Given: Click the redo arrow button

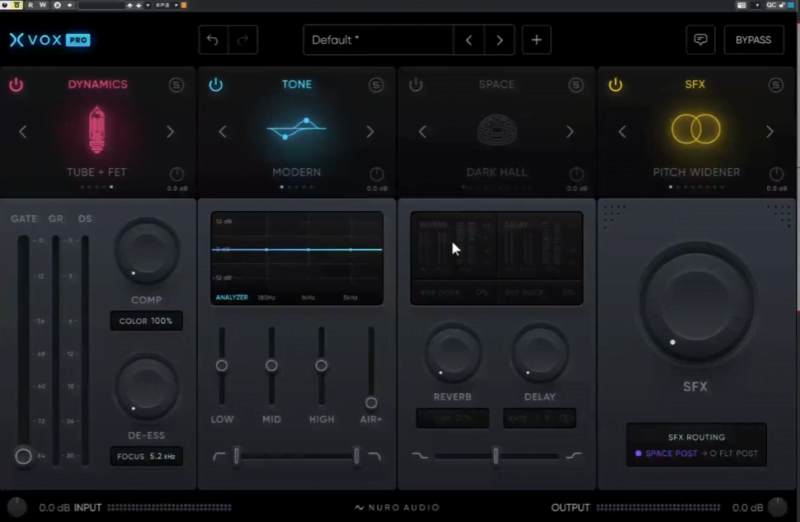Looking at the screenshot, I should (243, 40).
